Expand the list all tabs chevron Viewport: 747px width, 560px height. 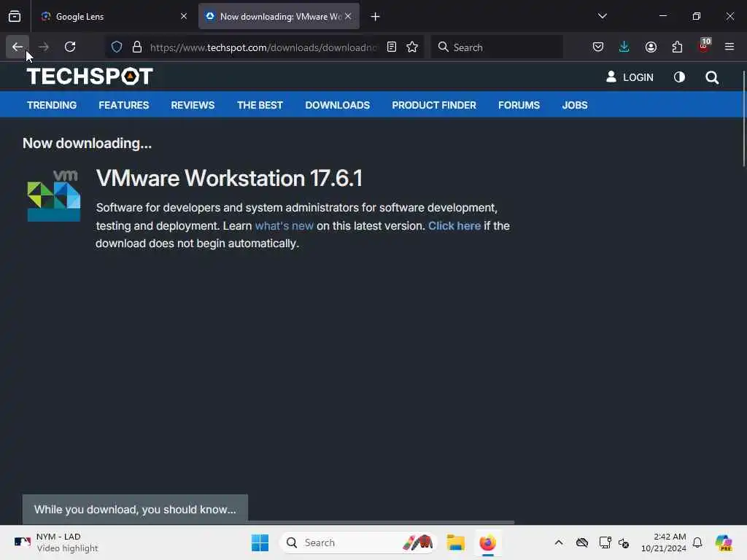[602, 16]
